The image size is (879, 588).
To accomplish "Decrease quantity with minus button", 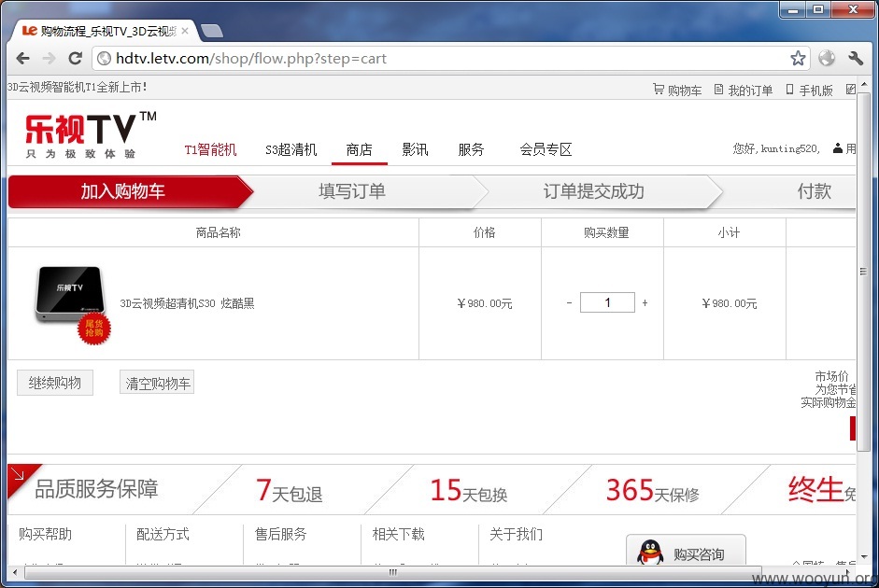I will (x=569, y=303).
